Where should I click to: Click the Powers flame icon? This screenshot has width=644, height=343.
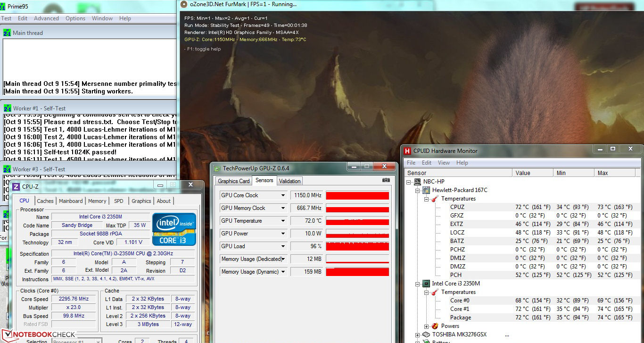[x=435, y=326]
